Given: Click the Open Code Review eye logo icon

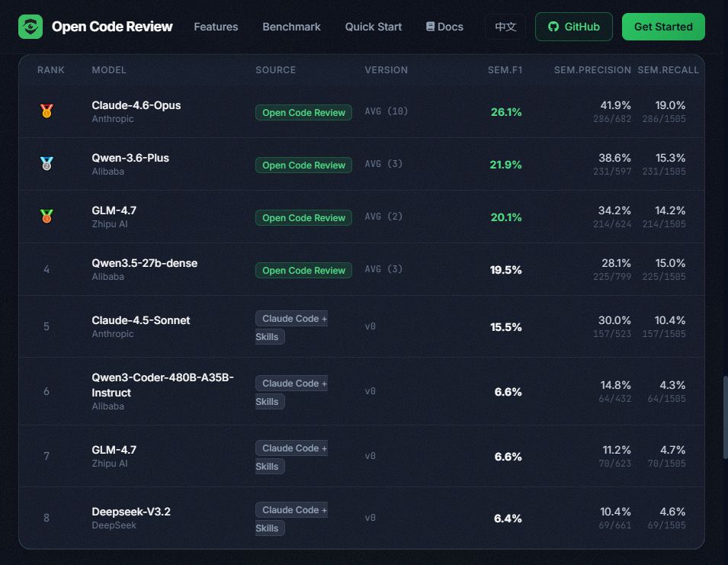Looking at the screenshot, I should click(x=30, y=27).
